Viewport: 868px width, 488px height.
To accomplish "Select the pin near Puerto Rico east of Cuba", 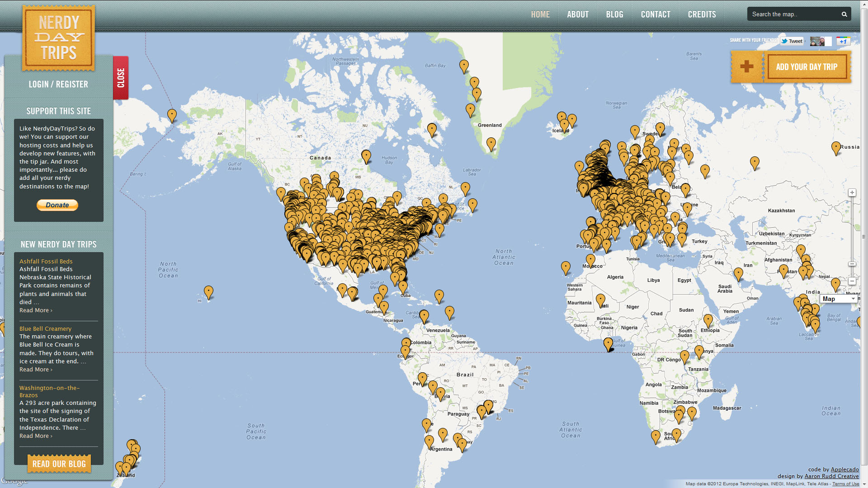I will pos(439,296).
